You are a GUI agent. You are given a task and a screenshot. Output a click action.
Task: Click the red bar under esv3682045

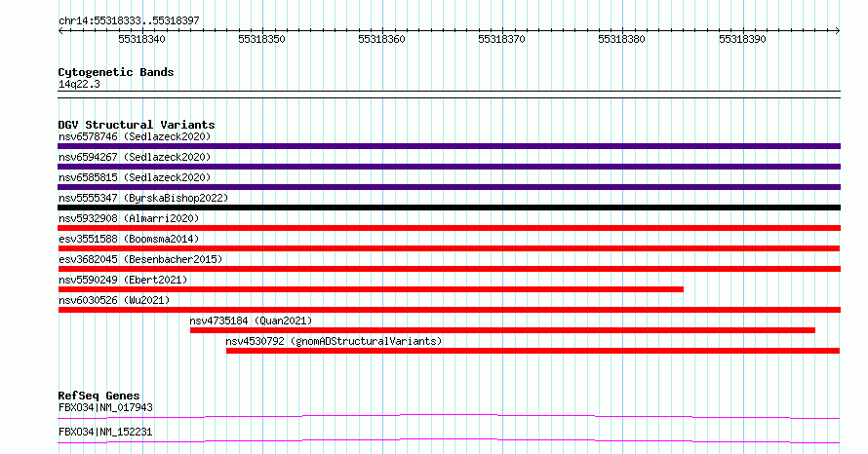pos(449,269)
